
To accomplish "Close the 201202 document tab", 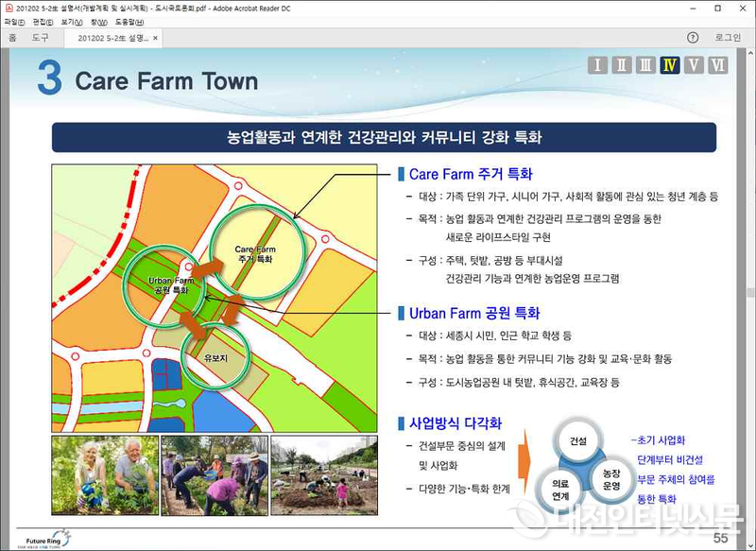I will 155,39.
